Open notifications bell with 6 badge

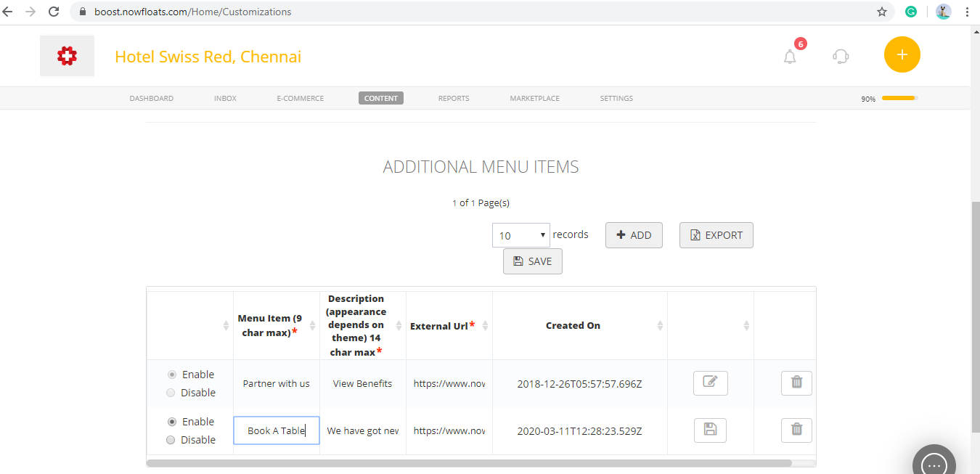(791, 56)
